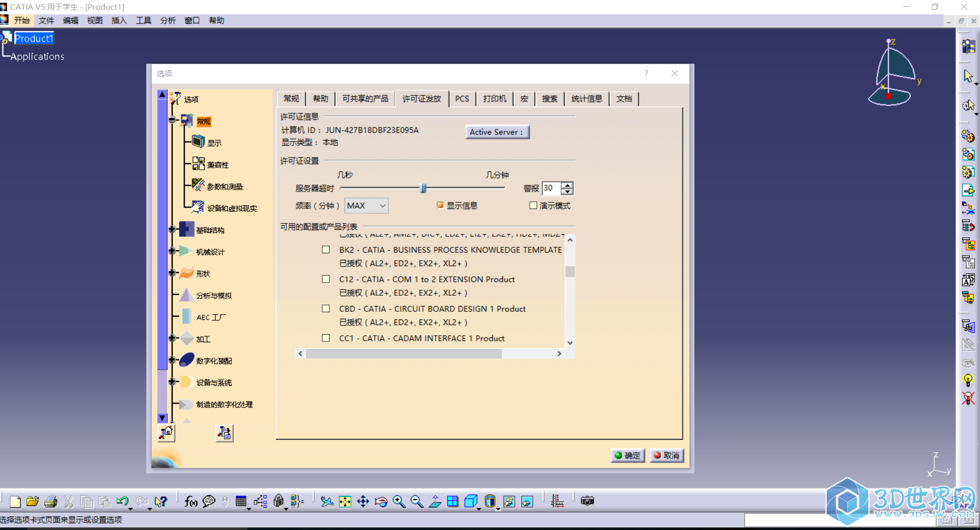
Task: Switch to the 常规 tab
Action: click(291, 99)
